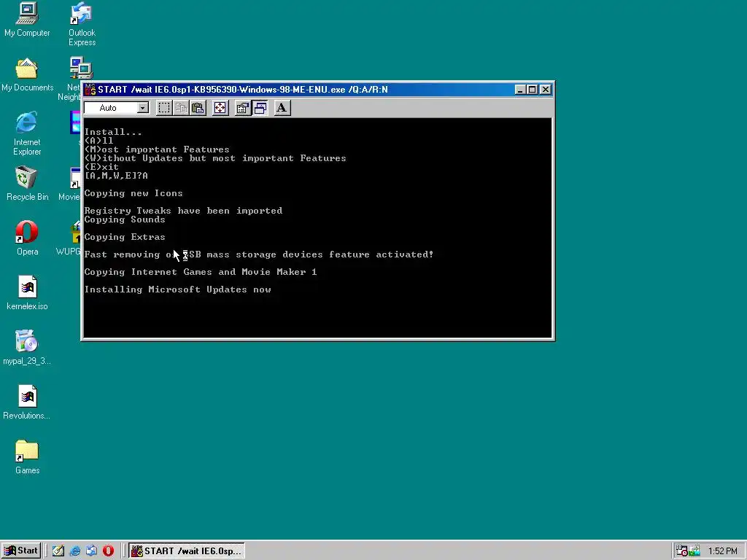Click the '[A,M,W,E]?A' prompt line
The image size is (747, 560).
tap(116, 176)
